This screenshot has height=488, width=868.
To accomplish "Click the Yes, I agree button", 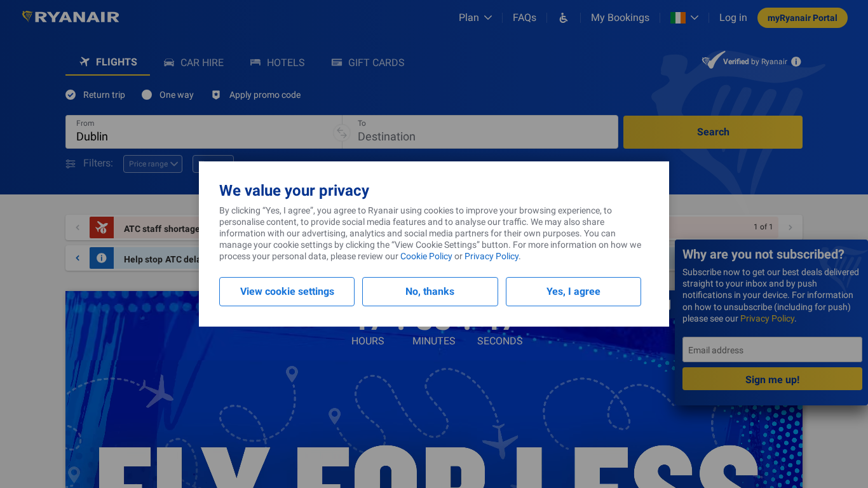I will pyautogui.click(x=573, y=292).
